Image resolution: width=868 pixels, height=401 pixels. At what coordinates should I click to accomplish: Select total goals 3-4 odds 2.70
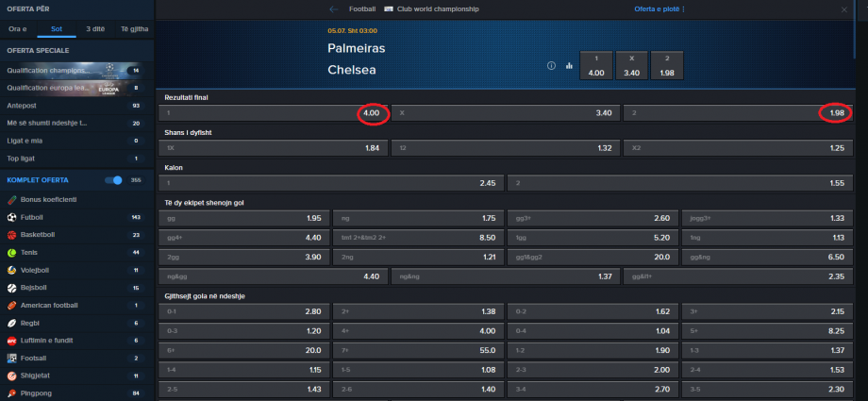[593, 389]
